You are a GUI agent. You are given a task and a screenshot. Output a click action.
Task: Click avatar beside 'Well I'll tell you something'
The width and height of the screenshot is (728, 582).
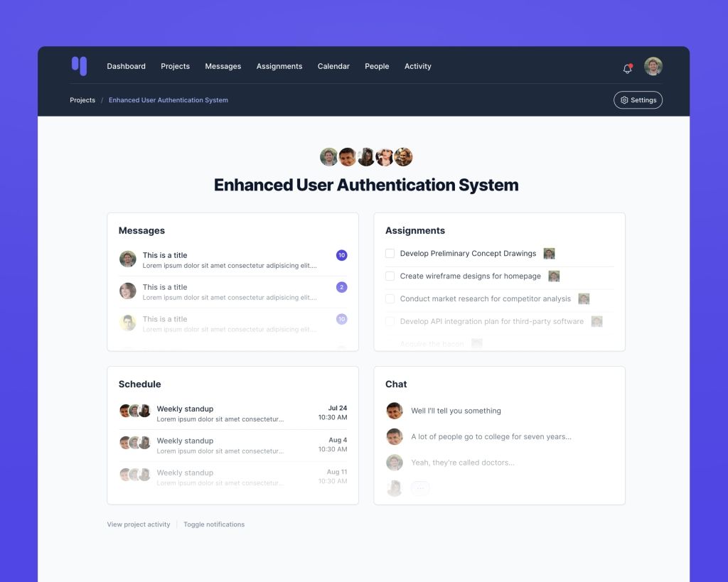[395, 411]
